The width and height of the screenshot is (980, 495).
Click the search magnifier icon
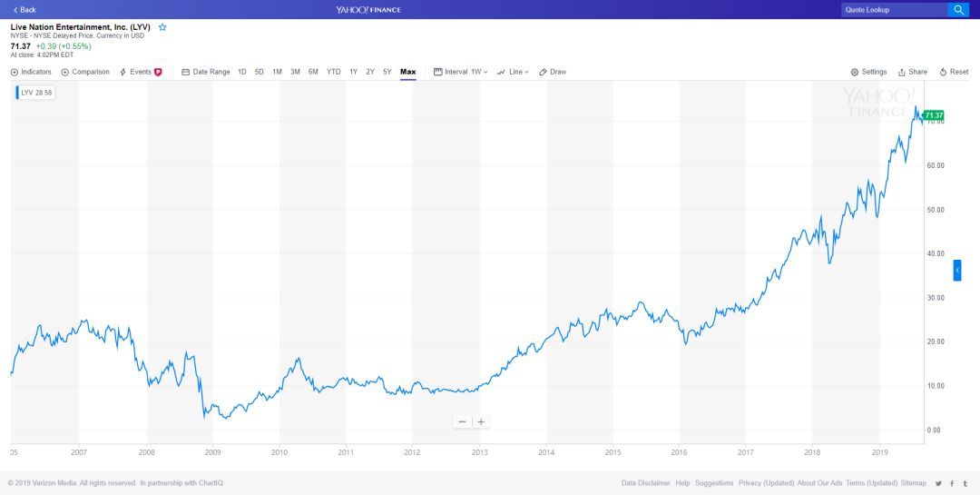tap(958, 9)
